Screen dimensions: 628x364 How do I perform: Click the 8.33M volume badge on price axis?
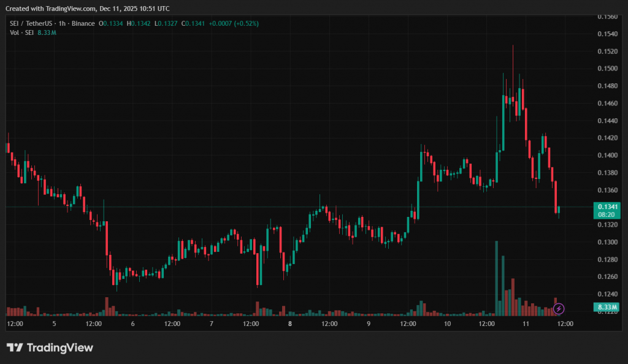(x=608, y=306)
